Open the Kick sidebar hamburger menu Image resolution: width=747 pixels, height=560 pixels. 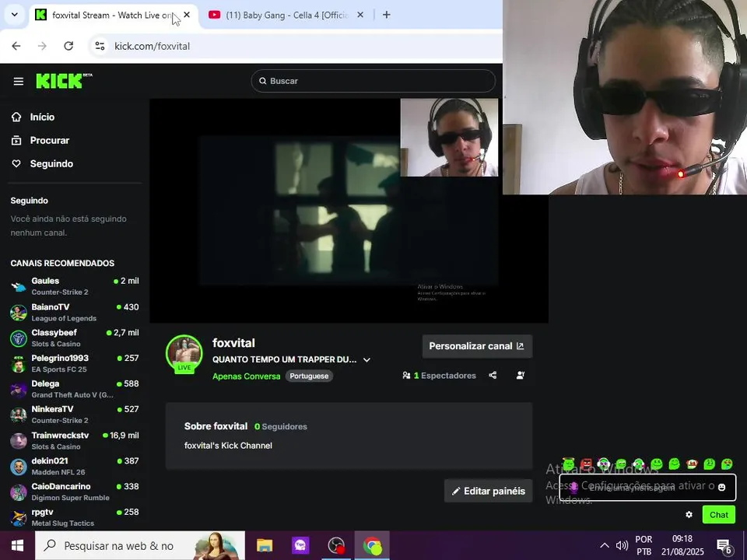pos(19,82)
